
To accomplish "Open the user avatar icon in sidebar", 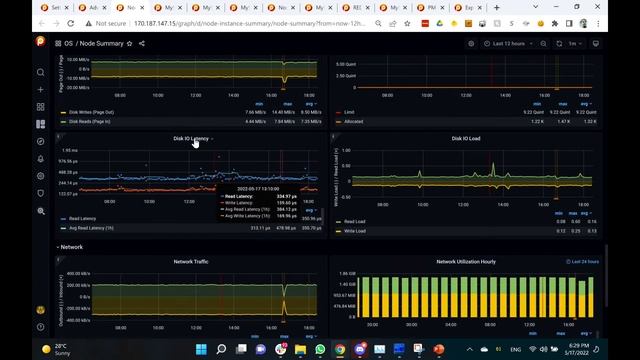I will pyautogui.click(x=40, y=310).
